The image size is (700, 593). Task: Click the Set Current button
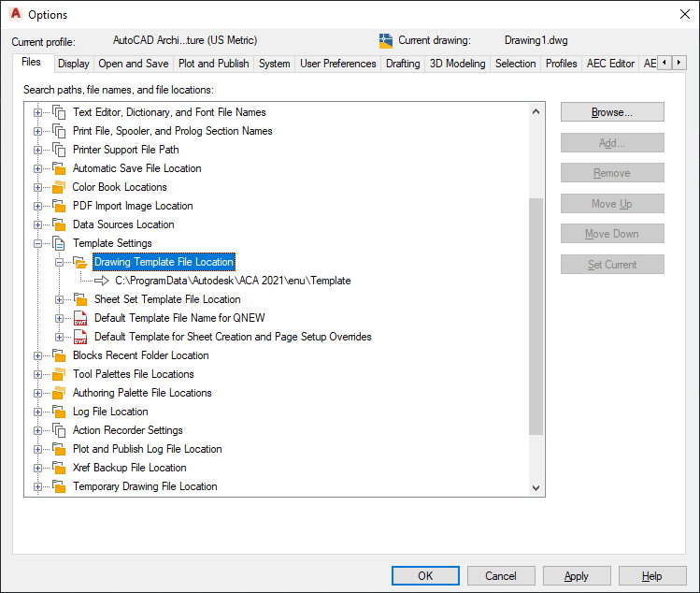tap(612, 265)
